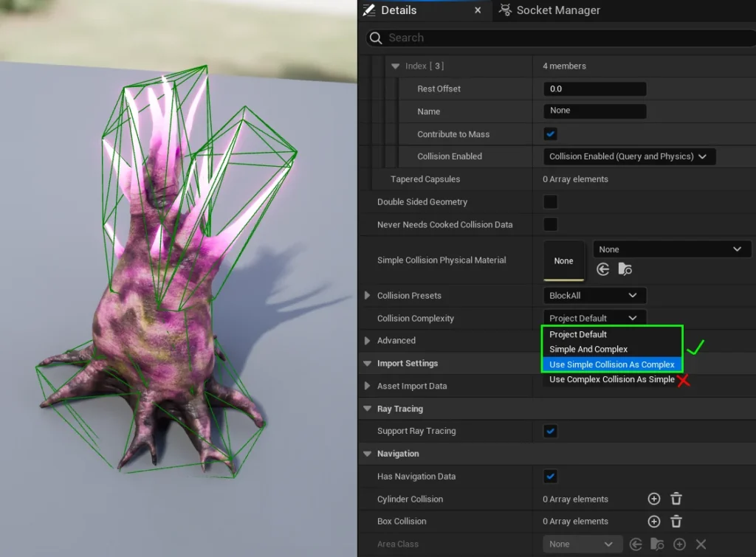
Task: Open the Collision Presets BlockAll dropdown
Action: [594, 296]
